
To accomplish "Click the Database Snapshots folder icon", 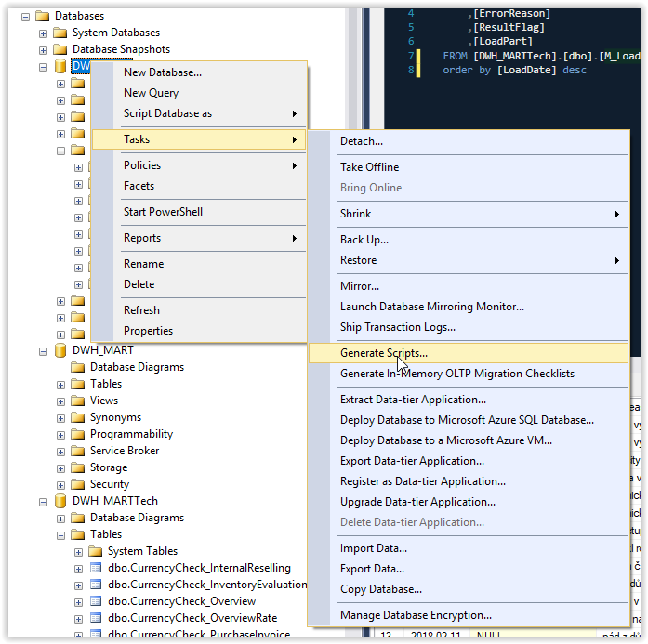I will (x=60, y=49).
